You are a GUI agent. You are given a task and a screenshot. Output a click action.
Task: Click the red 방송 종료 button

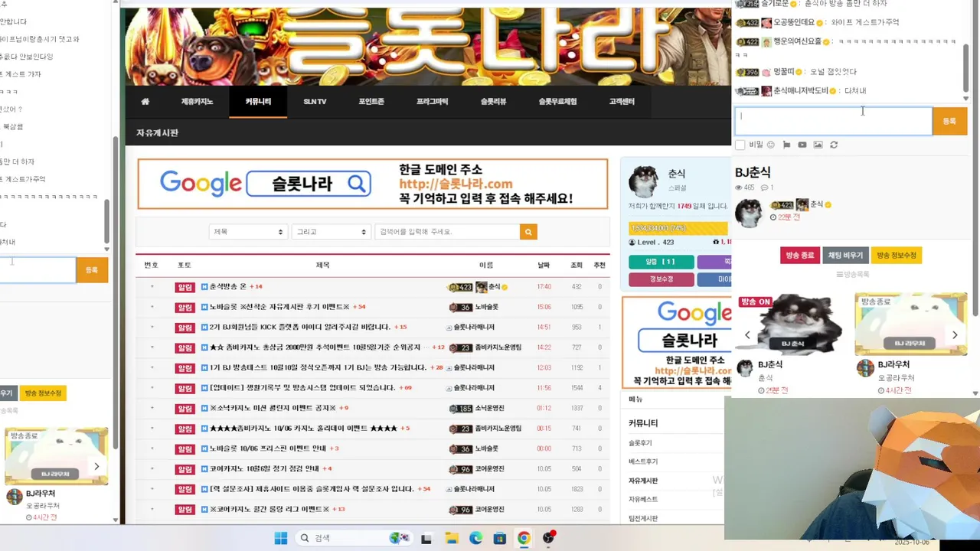click(x=799, y=255)
